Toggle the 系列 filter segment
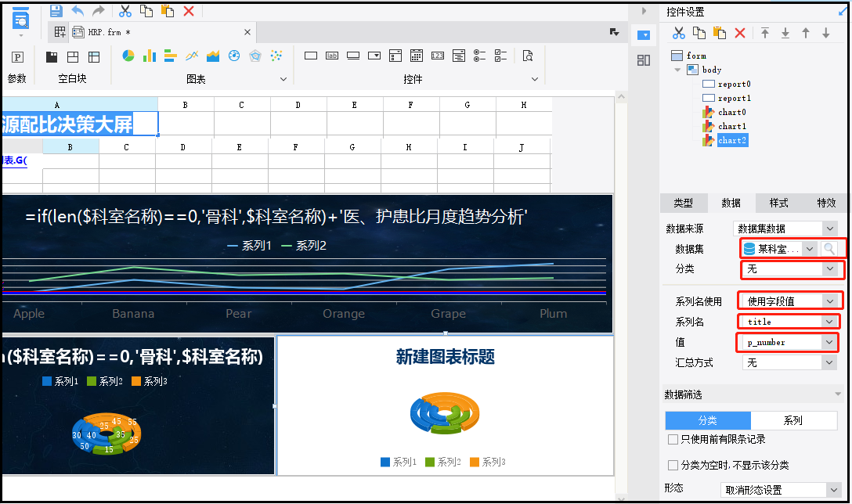 (793, 420)
